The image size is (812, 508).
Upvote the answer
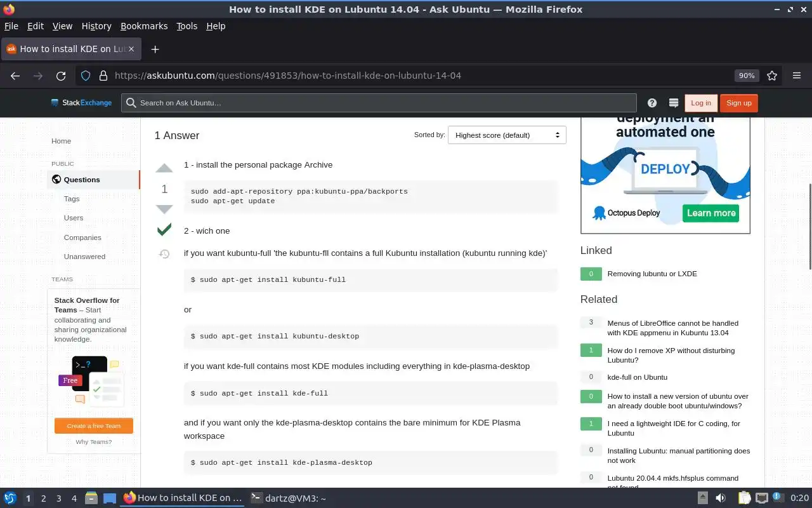click(164, 168)
